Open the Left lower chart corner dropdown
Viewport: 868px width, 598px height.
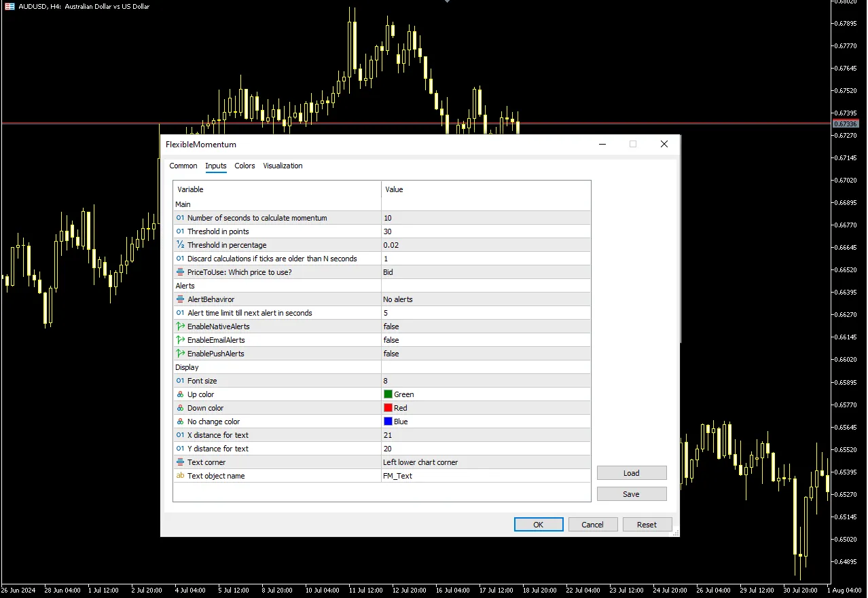(x=485, y=462)
